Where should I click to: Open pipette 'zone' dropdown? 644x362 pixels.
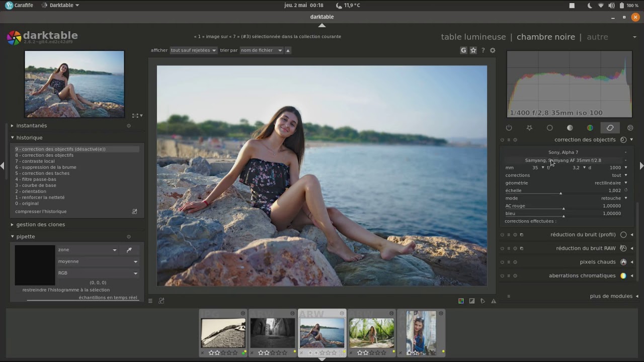tap(88, 250)
